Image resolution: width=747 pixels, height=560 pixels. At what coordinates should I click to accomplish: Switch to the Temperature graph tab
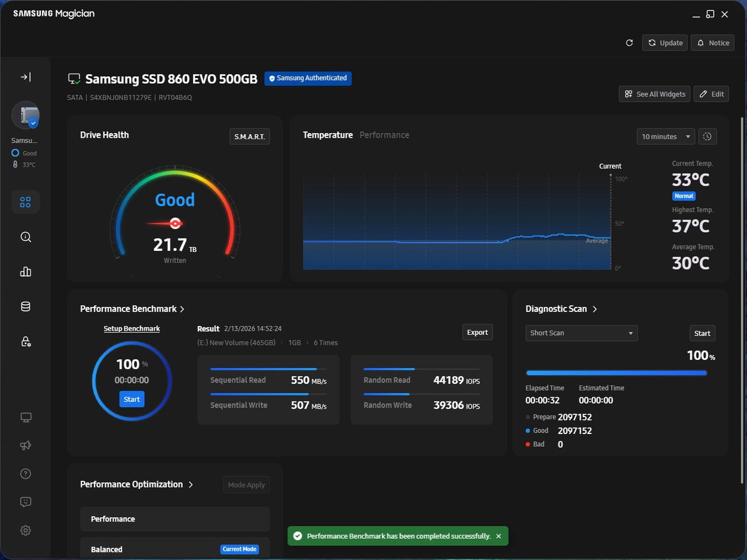point(327,135)
